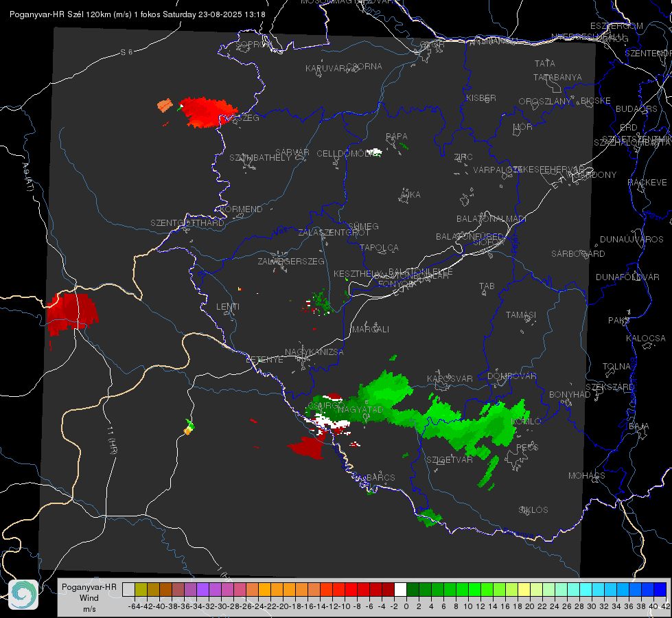Click the SZENTGOTTHÁRD city label

coord(187,223)
